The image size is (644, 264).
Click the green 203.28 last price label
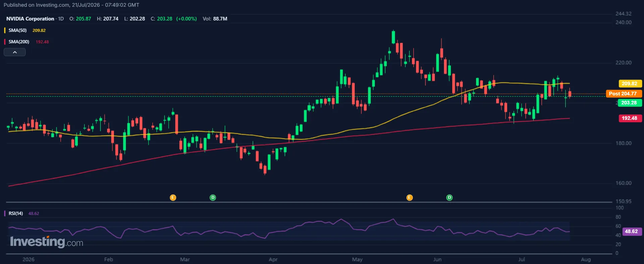[x=630, y=103]
